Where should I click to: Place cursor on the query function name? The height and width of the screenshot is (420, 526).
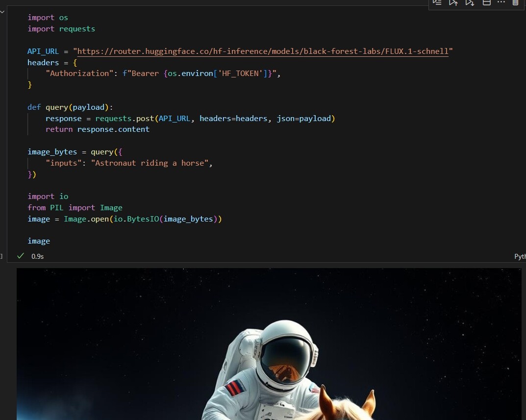pyautogui.click(x=56, y=107)
